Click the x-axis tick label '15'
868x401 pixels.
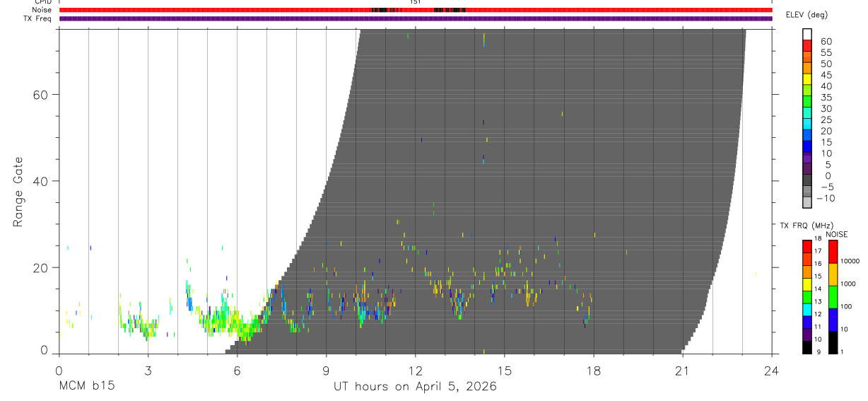(x=504, y=371)
